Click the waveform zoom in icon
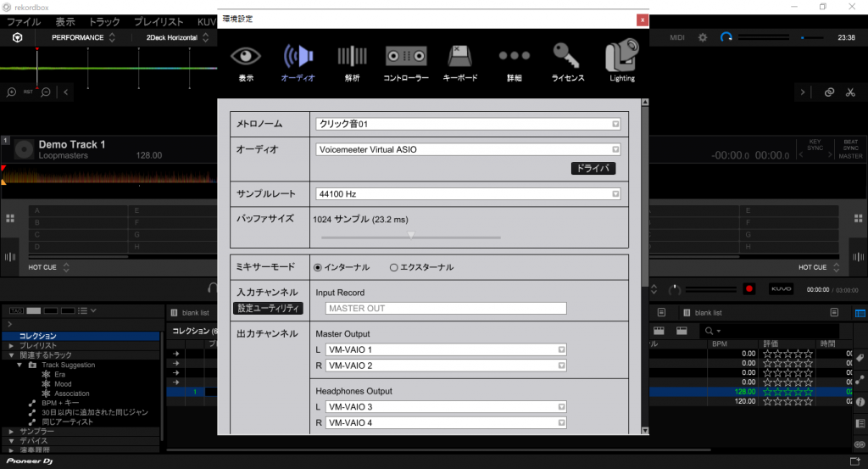This screenshot has width=868, height=469. coord(11,92)
